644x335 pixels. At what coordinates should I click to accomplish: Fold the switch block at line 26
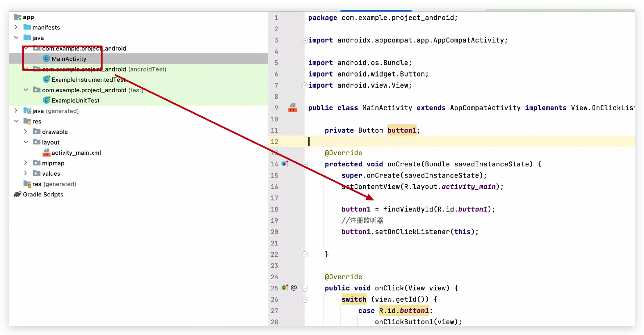(305, 299)
